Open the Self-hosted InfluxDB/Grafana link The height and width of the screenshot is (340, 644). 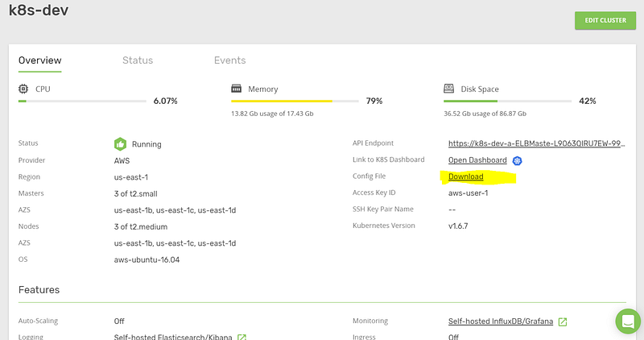click(501, 321)
